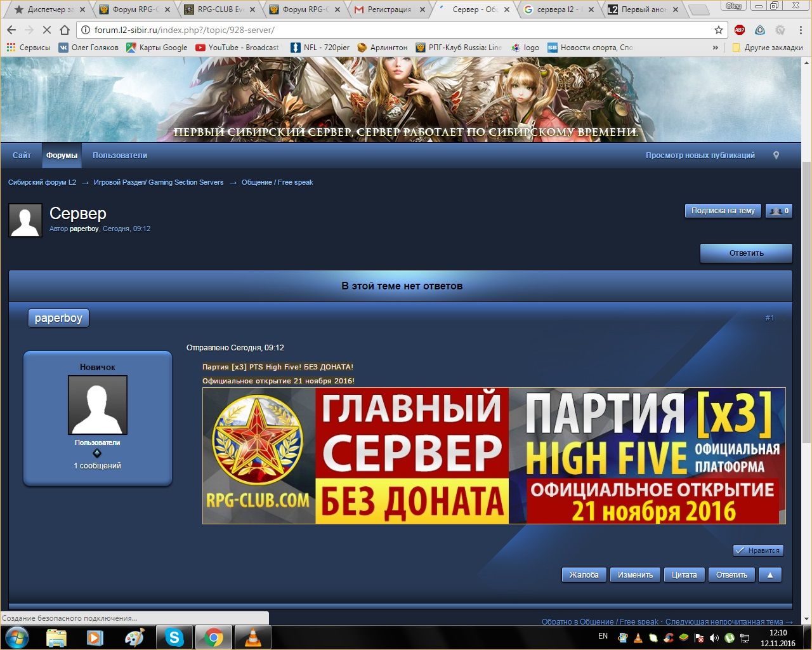
Task: Open РПГ-Клуб Russia bookmark
Action: click(x=459, y=48)
